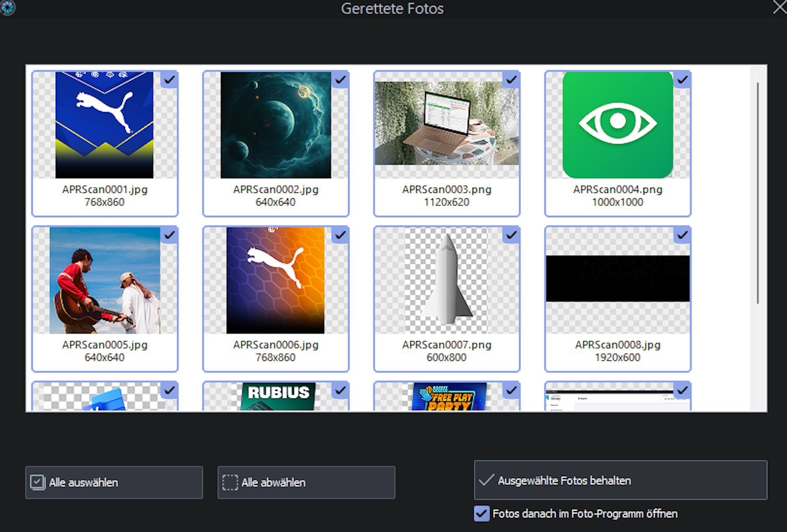The image size is (787, 532).
Task: Click the app logo icon in title bar
Action: click(x=7, y=7)
